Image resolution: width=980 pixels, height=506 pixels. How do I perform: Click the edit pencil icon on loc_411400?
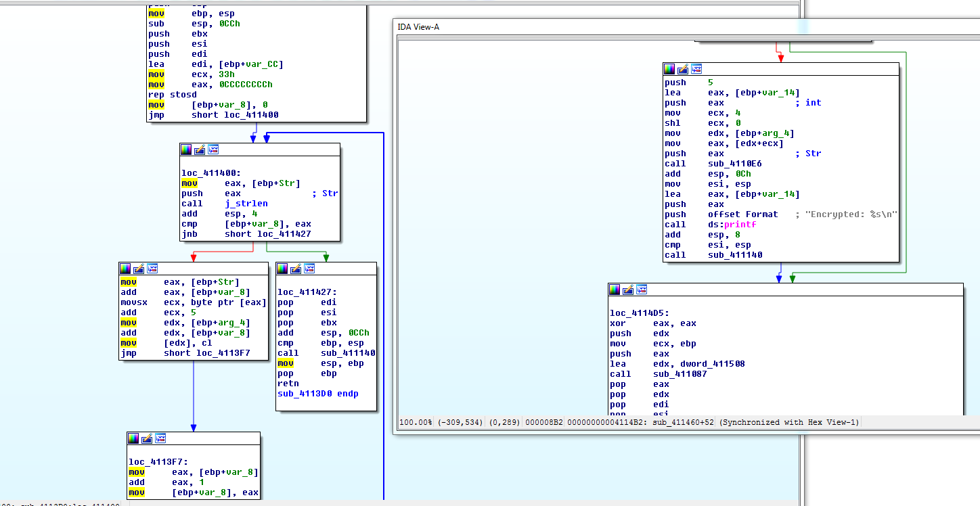tap(200, 149)
